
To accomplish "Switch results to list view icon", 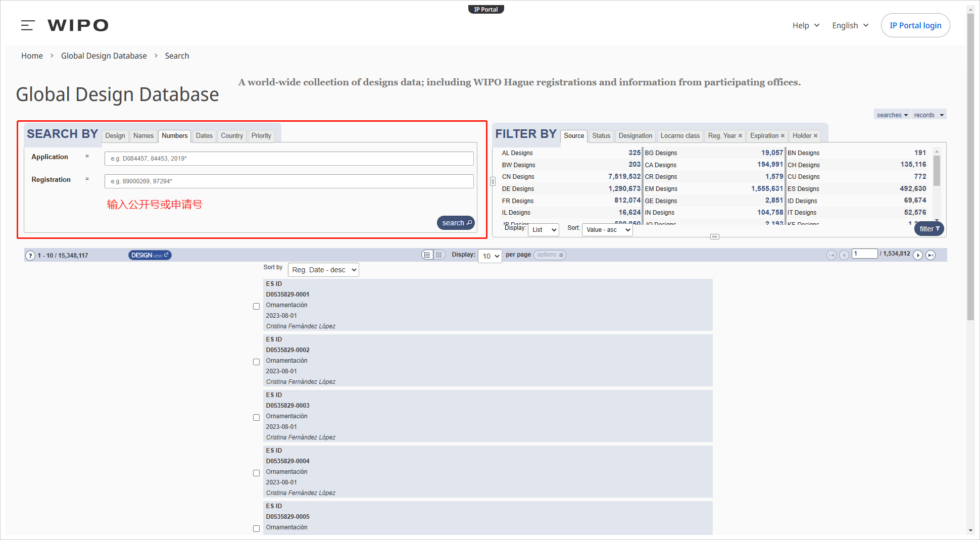I will pyautogui.click(x=427, y=255).
